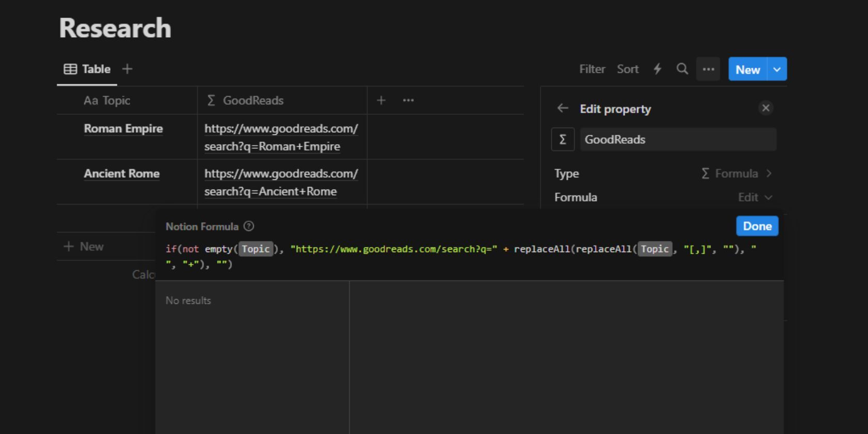Open the Sort menu

(x=627, y=69)
